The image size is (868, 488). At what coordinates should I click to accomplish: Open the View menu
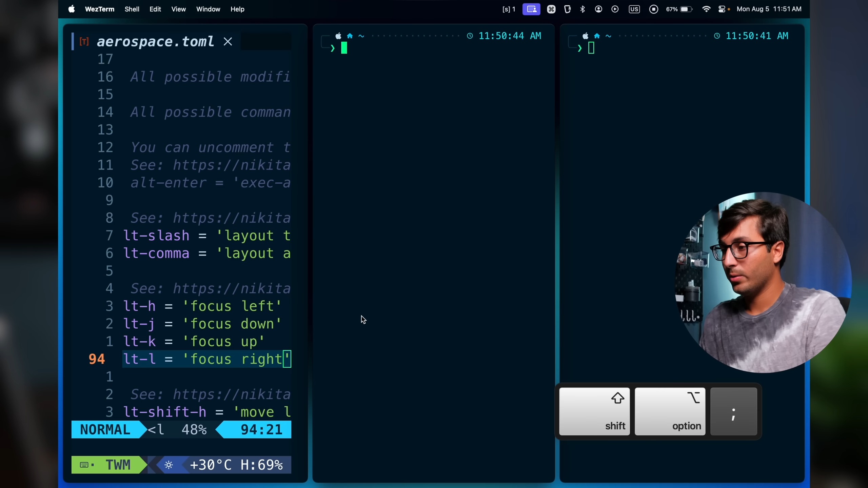[x=178, y=9]
